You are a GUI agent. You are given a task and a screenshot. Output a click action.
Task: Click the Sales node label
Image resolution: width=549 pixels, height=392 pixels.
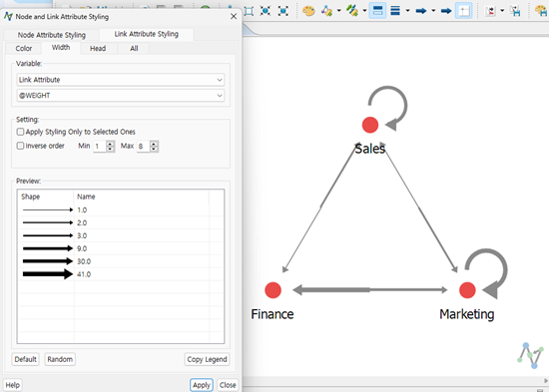370,149
